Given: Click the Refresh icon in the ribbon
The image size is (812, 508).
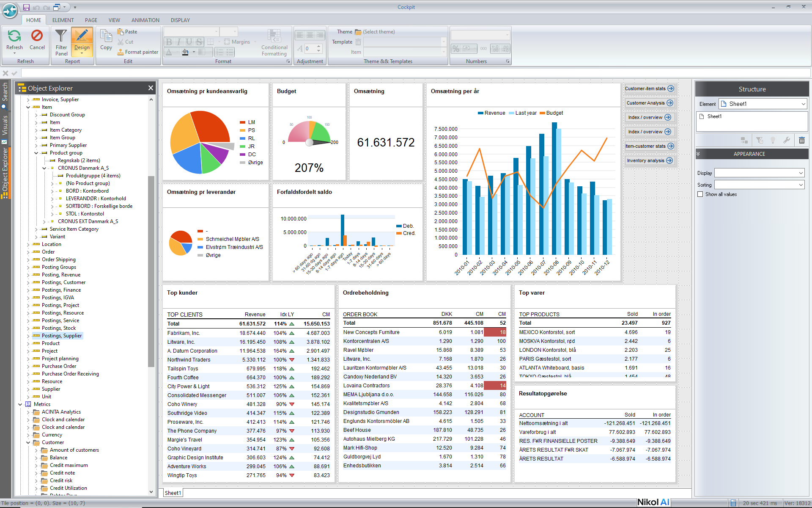Looking at the screenshot, I should (x=14, y=36).
